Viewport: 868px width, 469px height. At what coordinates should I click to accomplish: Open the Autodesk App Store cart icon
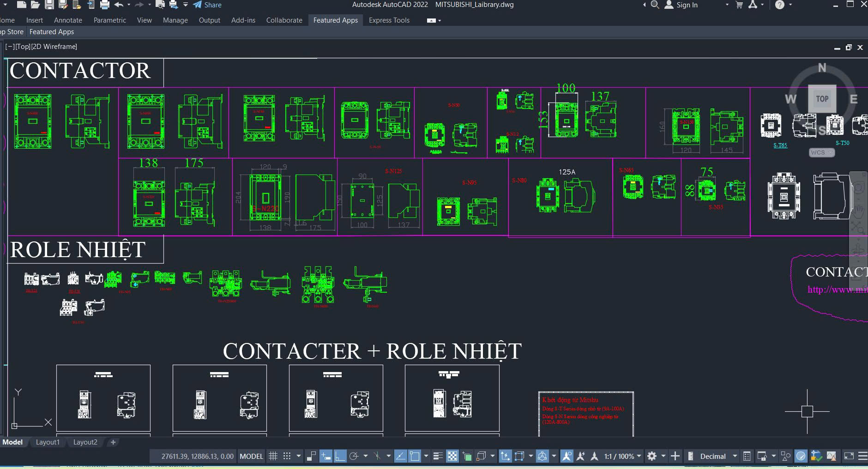pyautogui.click(x=739, y=5)
